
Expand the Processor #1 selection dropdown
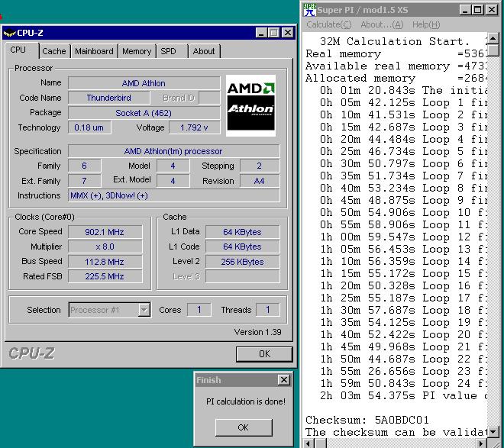tap(144, 310)
